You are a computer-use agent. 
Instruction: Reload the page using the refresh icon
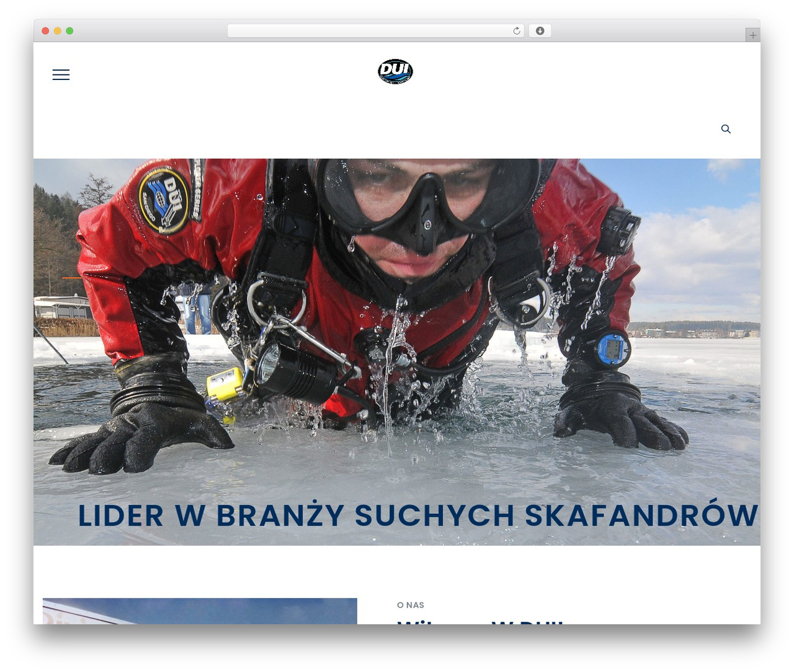point(517,31)
